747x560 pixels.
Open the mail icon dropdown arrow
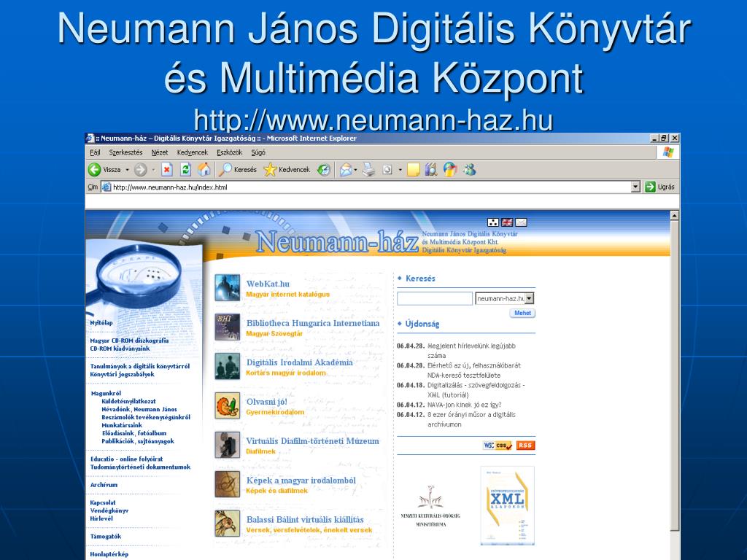point(355,169)
